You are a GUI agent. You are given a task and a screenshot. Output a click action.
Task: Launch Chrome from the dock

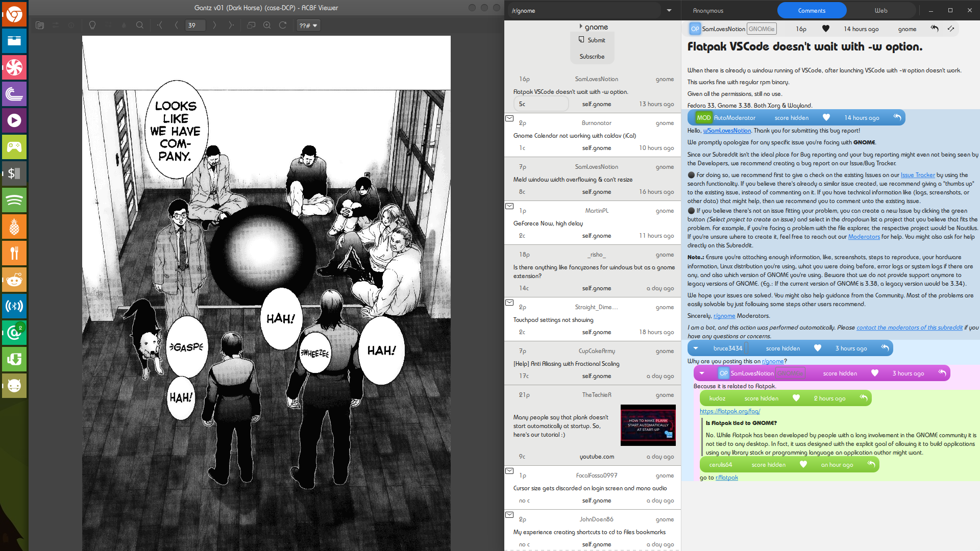tap(14, 14)
